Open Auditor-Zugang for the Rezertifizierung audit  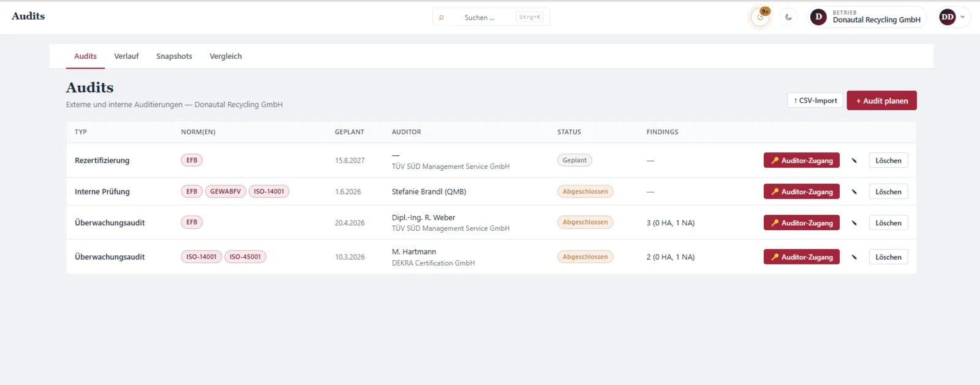(801, 160)
